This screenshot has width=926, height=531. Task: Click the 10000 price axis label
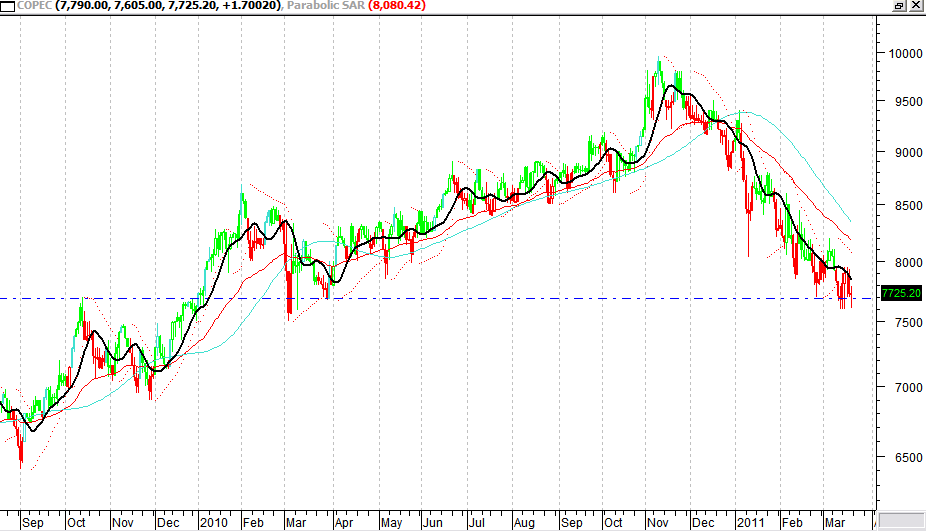pos(905,53)
